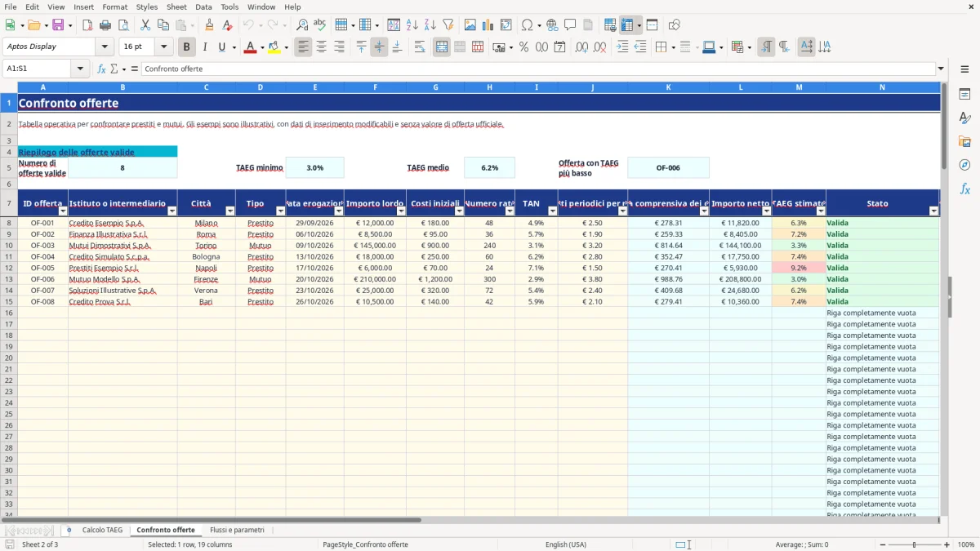Toggle the AutoFilter funnel icon
This screenshot has width=980, height=551.
click(x=448, y=25)
